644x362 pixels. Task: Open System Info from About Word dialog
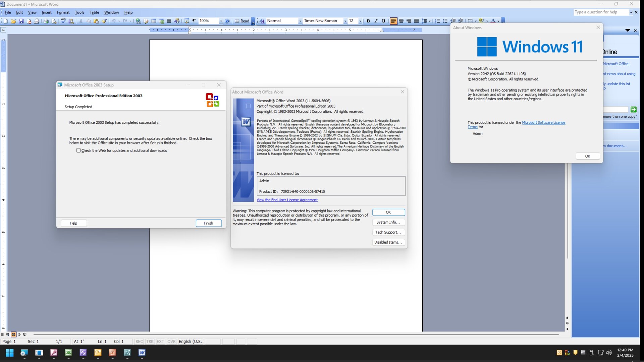pyautogui.click(x=388, y=222)
